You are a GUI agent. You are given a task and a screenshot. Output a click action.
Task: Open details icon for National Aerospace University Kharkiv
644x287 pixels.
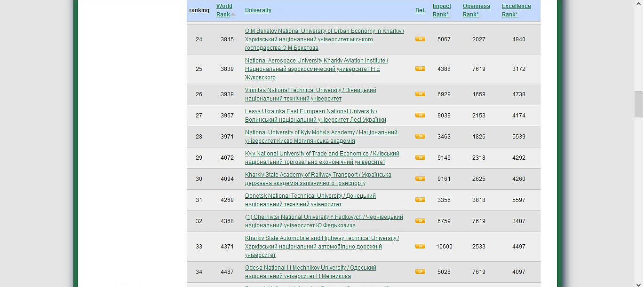pos(420,69)
